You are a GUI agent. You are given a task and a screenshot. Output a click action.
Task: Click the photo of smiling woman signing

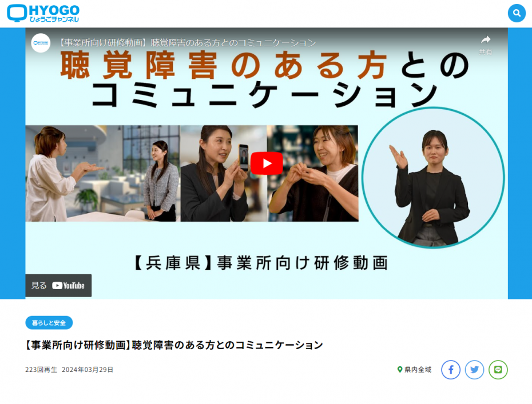313,173
